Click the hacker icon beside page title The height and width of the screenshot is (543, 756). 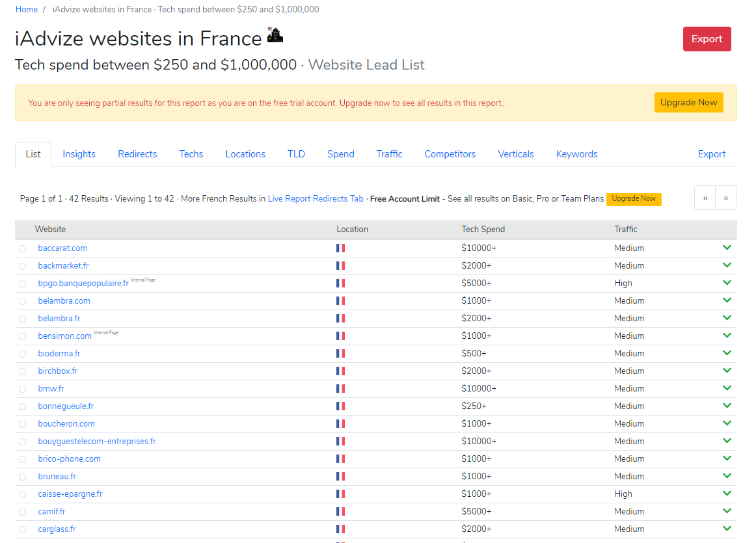tap(275, 34)
